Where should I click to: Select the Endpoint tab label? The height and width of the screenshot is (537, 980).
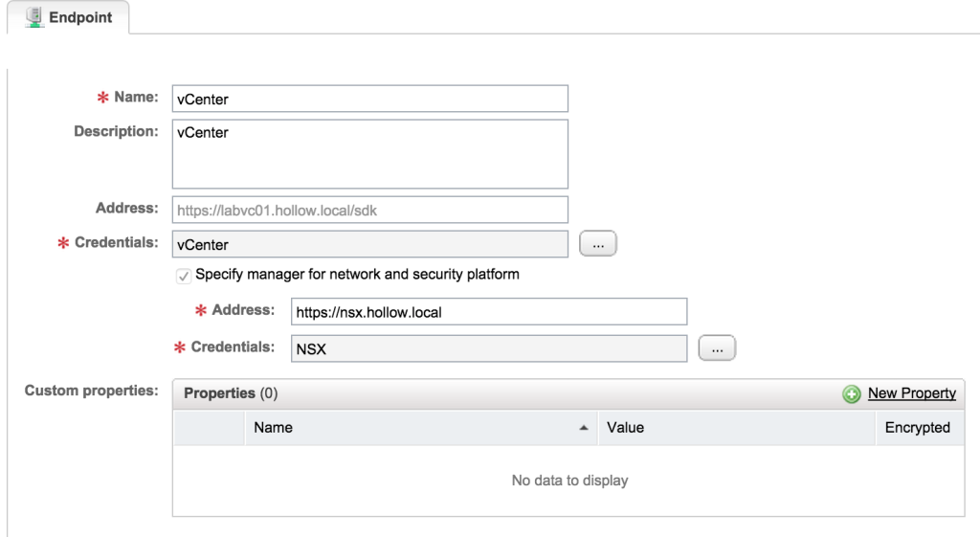coord(80,17)
